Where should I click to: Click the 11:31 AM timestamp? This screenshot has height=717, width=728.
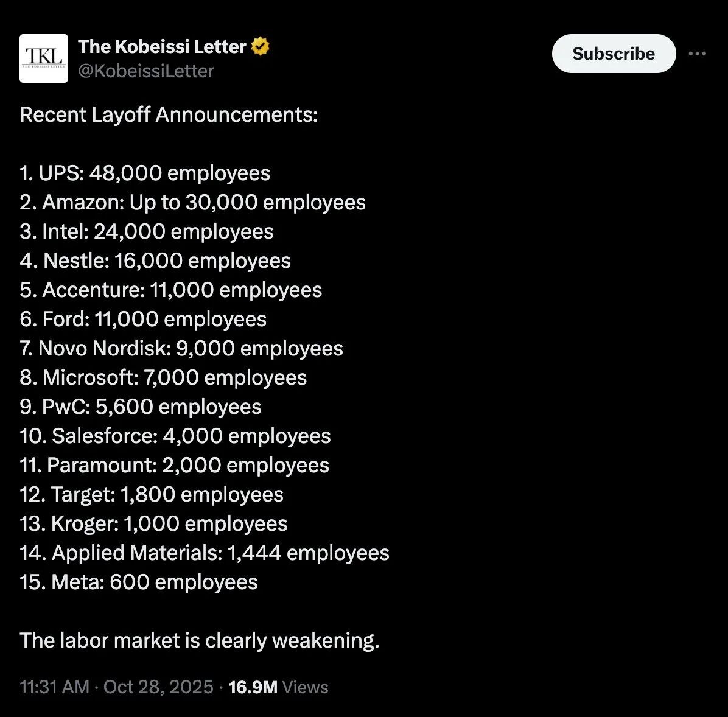point(55,687)
